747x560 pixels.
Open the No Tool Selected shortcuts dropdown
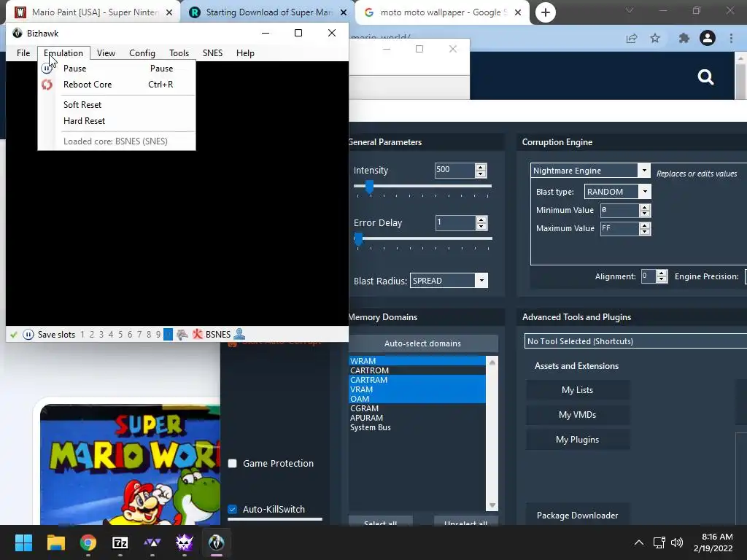[635, 341]
